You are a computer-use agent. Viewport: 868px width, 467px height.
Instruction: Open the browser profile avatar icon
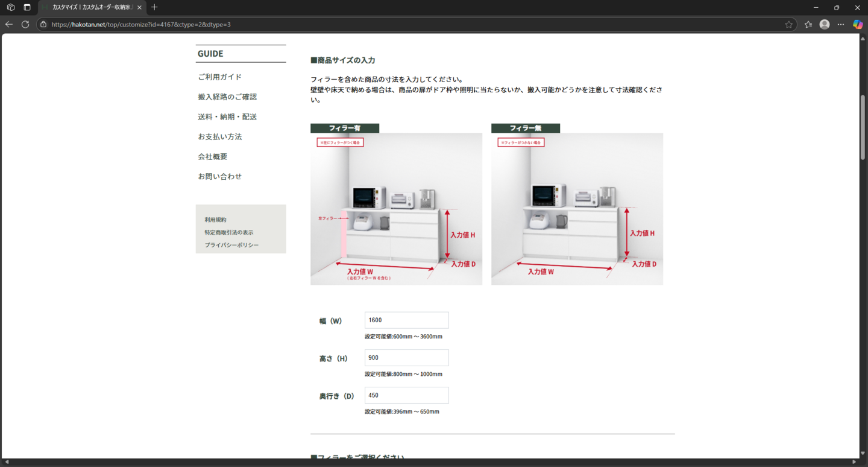(825, 24)
